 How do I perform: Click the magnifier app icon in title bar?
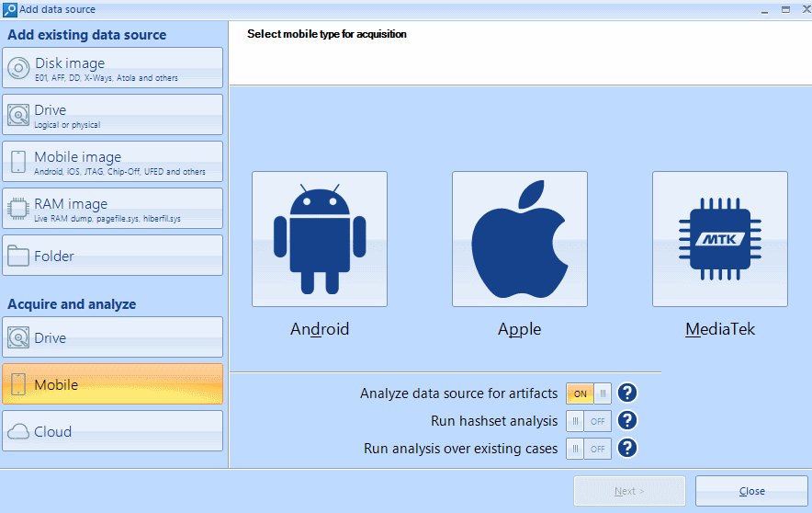pyautogui.click(x=9, y=9)
